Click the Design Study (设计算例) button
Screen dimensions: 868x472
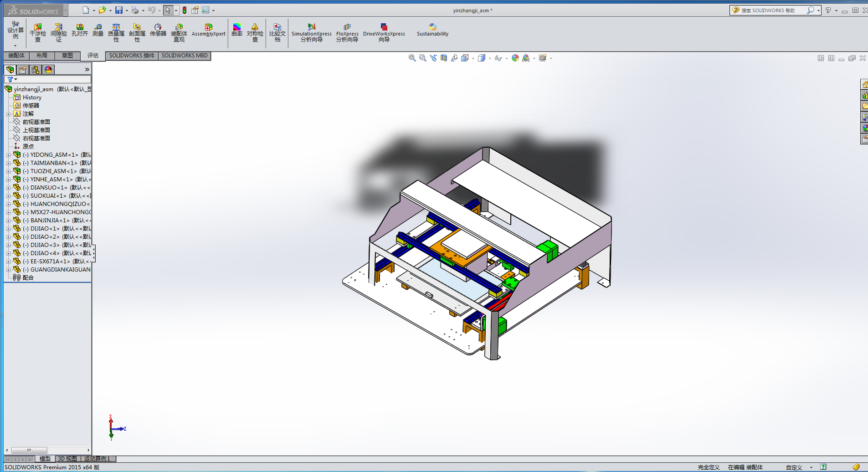(15, 30)
